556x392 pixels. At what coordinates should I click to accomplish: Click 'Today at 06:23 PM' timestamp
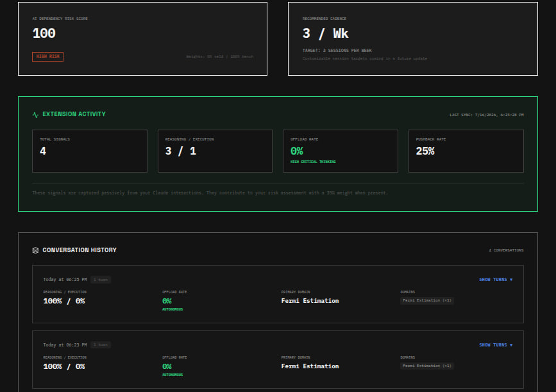[65, 345]
